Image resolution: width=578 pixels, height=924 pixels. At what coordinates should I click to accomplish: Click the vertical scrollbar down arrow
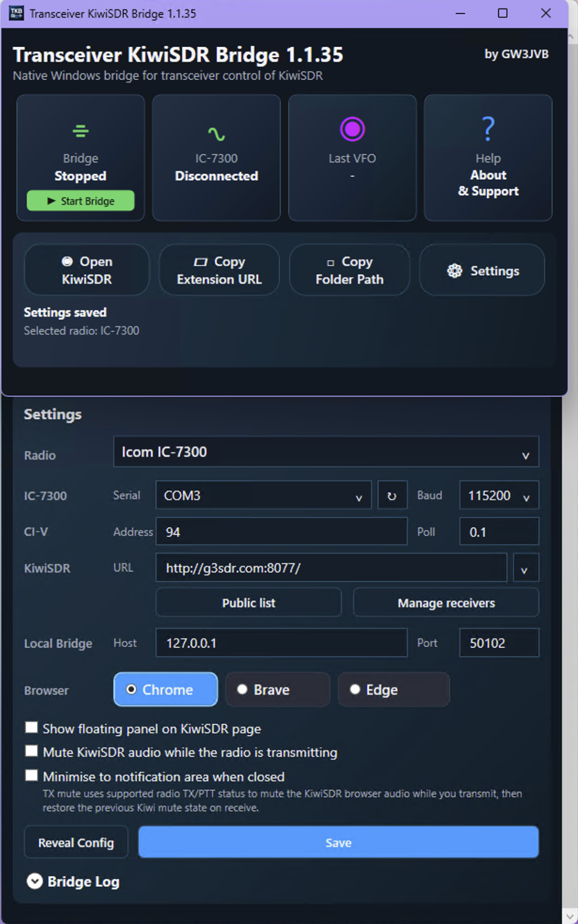point(570,916)
